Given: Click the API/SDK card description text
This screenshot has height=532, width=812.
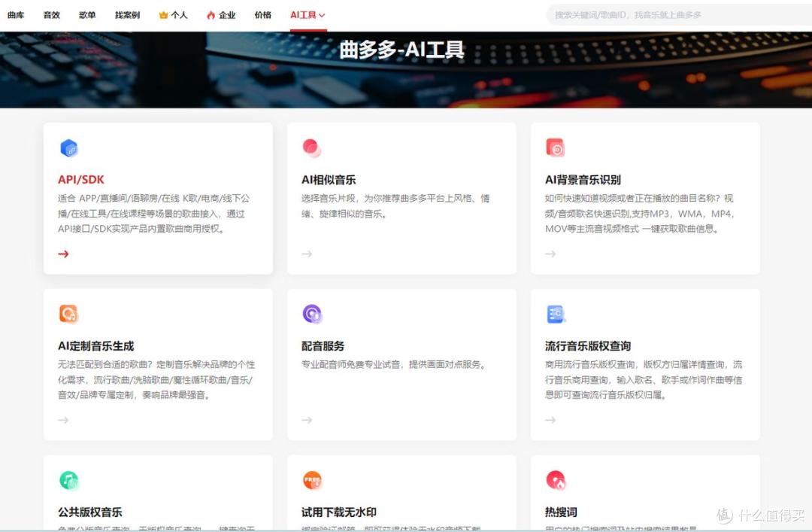Looking at the screenshot, I should (154, 213).
